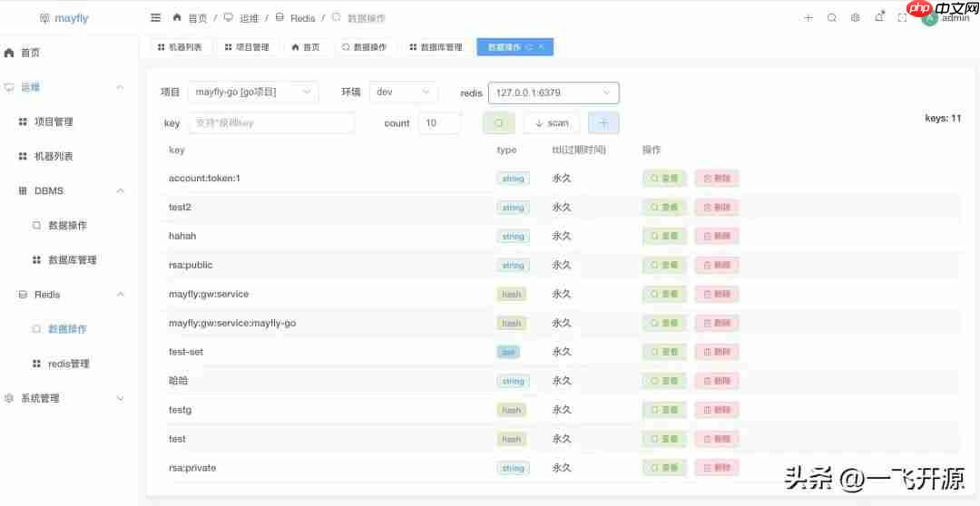This screenshot has width=980, height=506.
Task: Delete the hahah key
Action: click(x=717, y=236)
